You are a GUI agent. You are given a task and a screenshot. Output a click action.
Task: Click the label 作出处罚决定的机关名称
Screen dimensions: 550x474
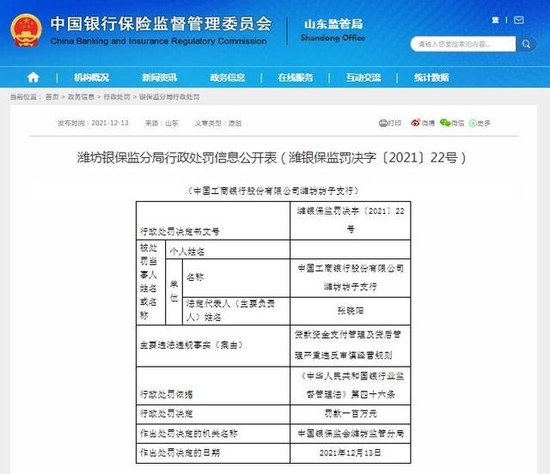tap(189, 434)
